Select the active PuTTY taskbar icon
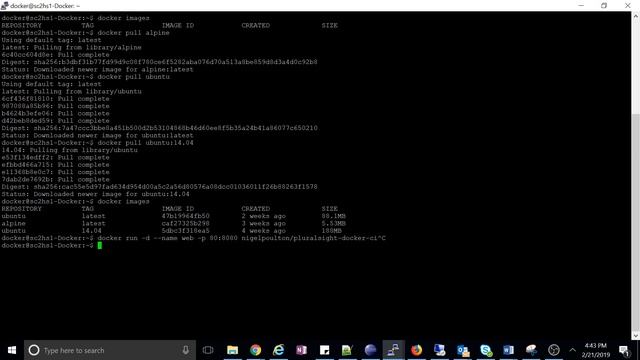640x360 pixels. coord(393,350)
